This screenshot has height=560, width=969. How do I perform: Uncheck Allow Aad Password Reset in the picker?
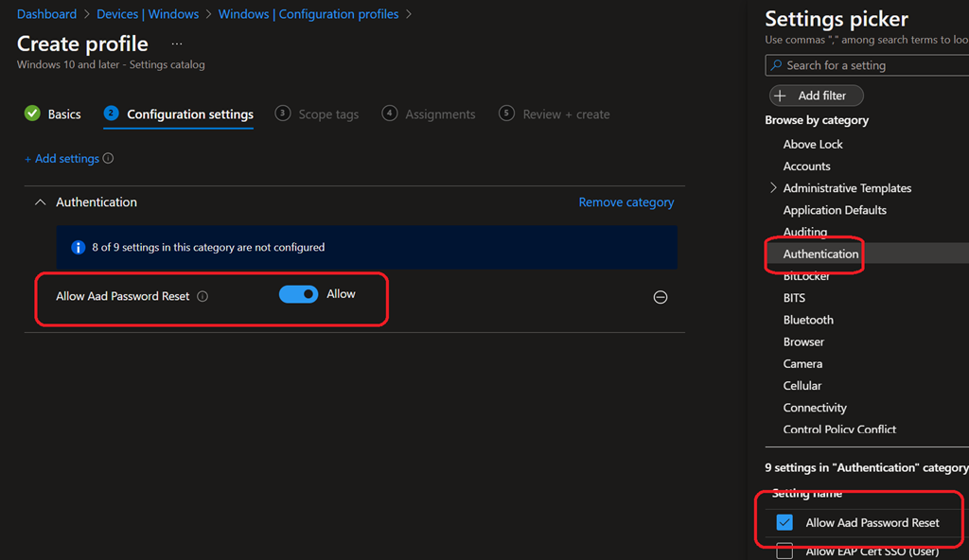tap(784, 522)
